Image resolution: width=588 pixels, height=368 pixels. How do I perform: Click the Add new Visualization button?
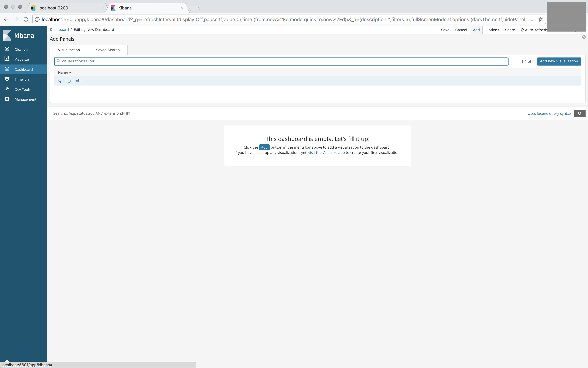click(x=559, y=61)
